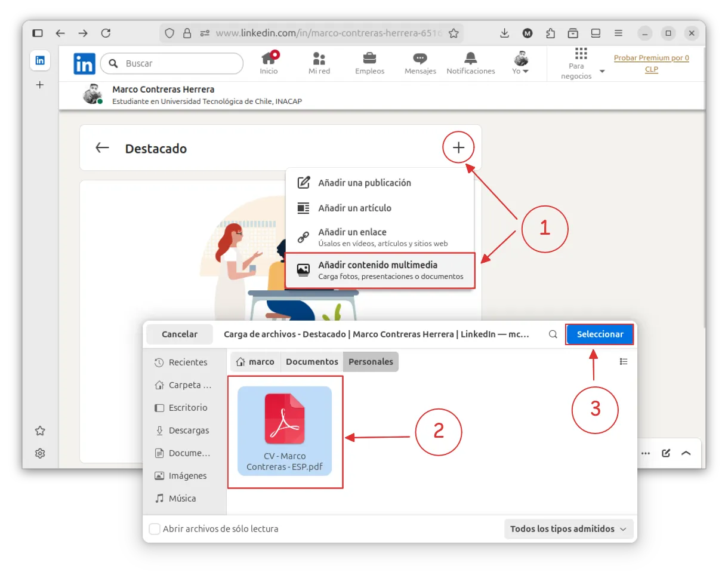Open LinkedIn Mensajes messaging icon
The image size is (728, 584).
click(420, 62)
